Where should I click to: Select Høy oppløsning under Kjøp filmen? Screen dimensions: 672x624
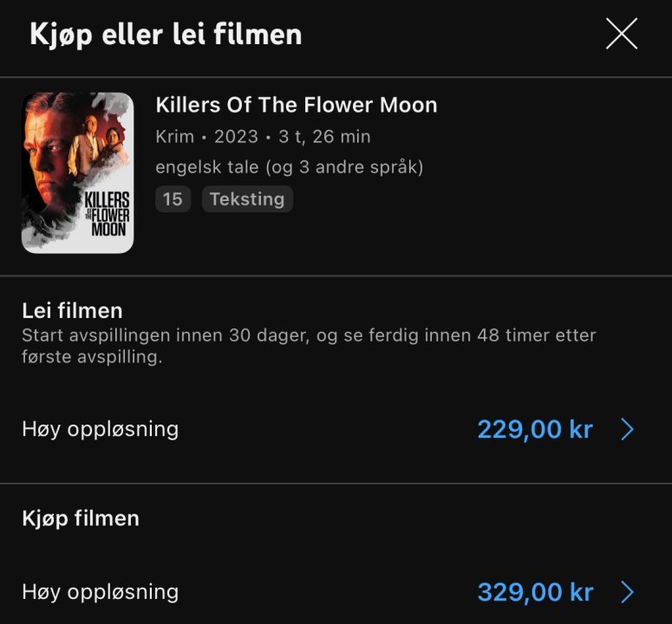[100, 592]
